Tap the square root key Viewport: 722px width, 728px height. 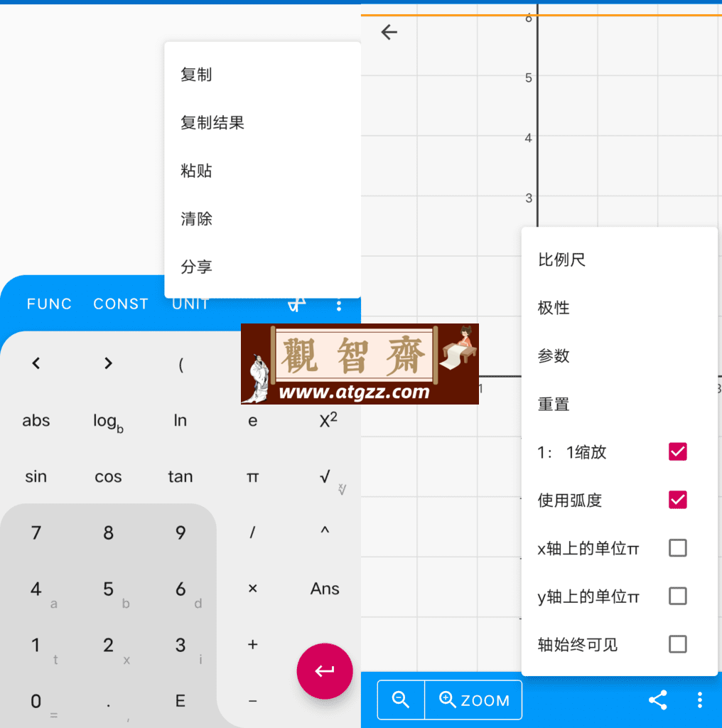click(x=325, y=476)
